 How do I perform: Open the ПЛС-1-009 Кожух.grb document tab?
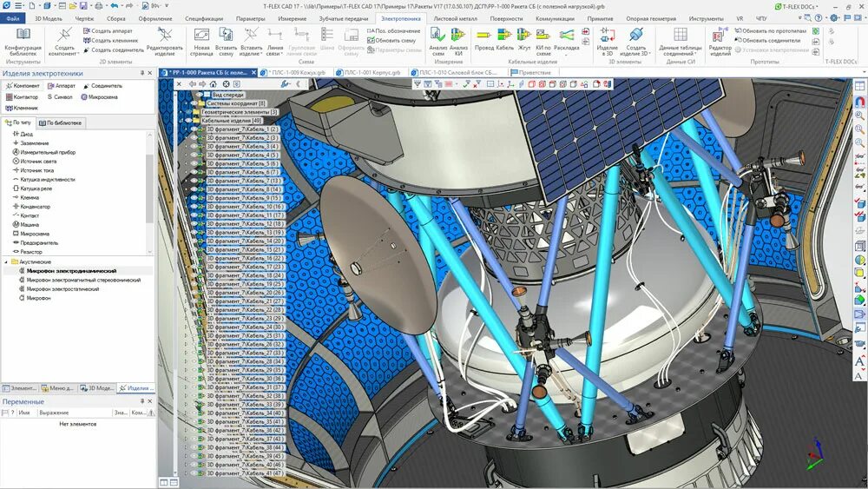[x=297, y=73]
